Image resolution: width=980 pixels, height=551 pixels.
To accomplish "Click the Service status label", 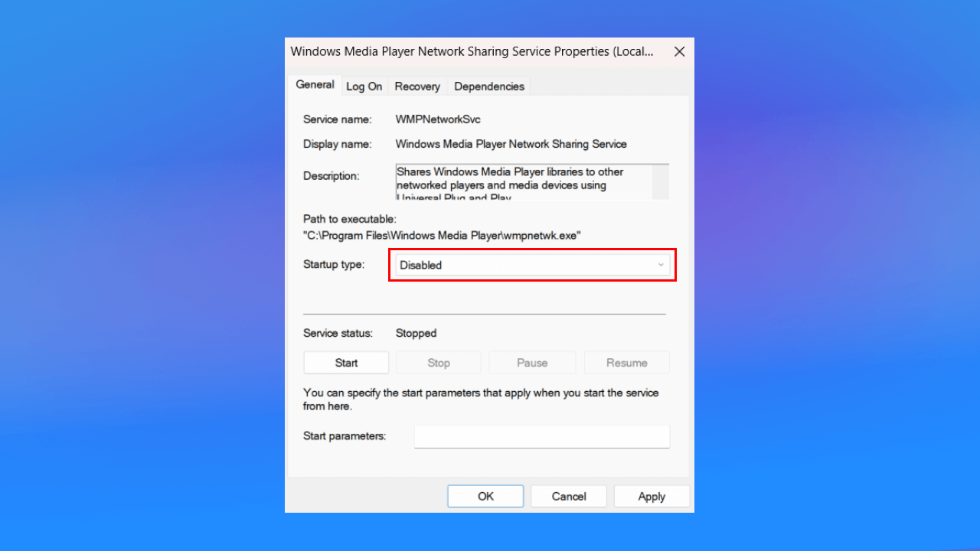I will click(x=338, y=333).
